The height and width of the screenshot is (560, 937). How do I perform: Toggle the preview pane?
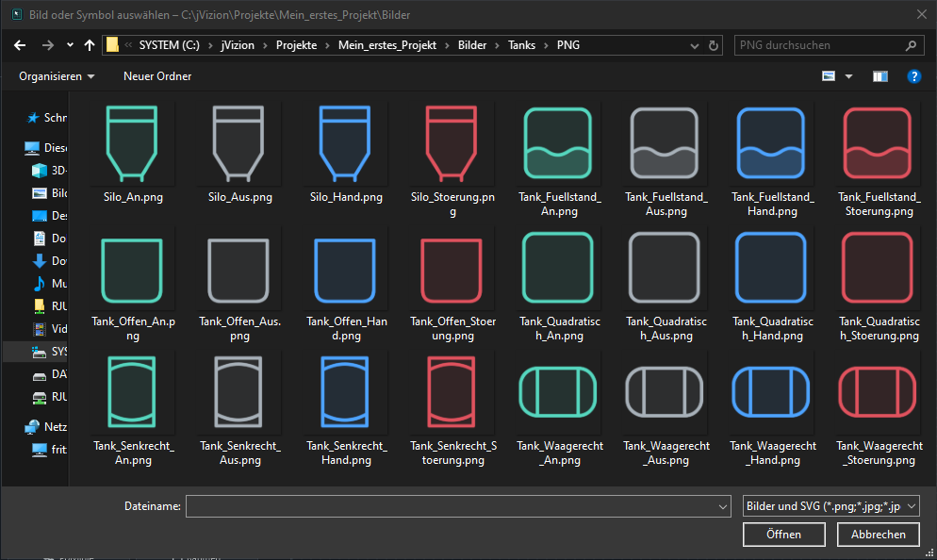(x=880, y=76)
